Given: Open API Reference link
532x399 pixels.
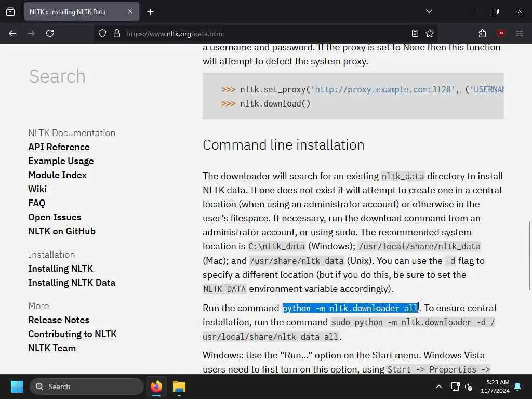Looking at the screenshot, I should tap(59, 147).
